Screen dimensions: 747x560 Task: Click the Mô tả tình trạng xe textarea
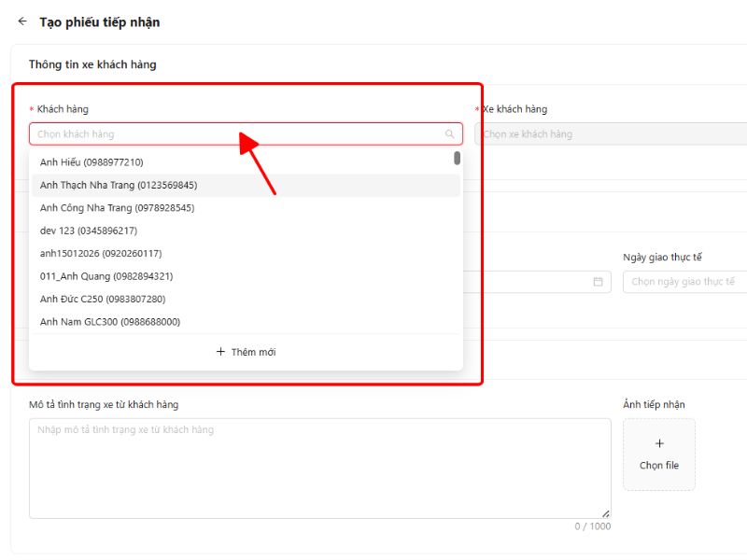point(319,469)
